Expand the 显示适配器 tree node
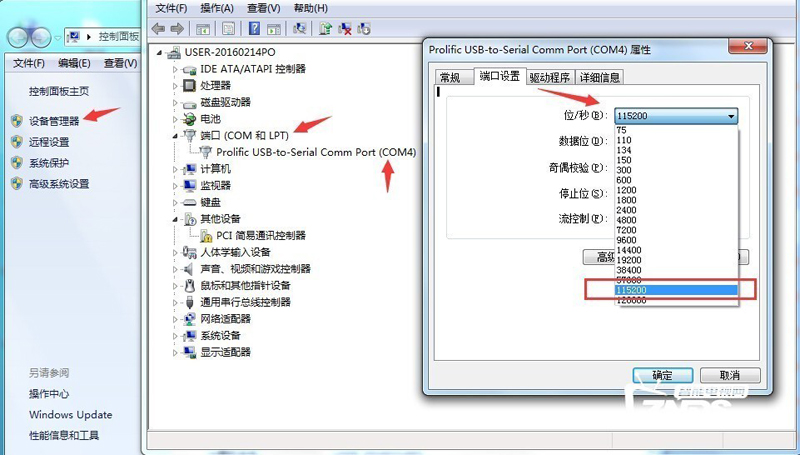The image size is (800, 455). click(x=175, y=352)
